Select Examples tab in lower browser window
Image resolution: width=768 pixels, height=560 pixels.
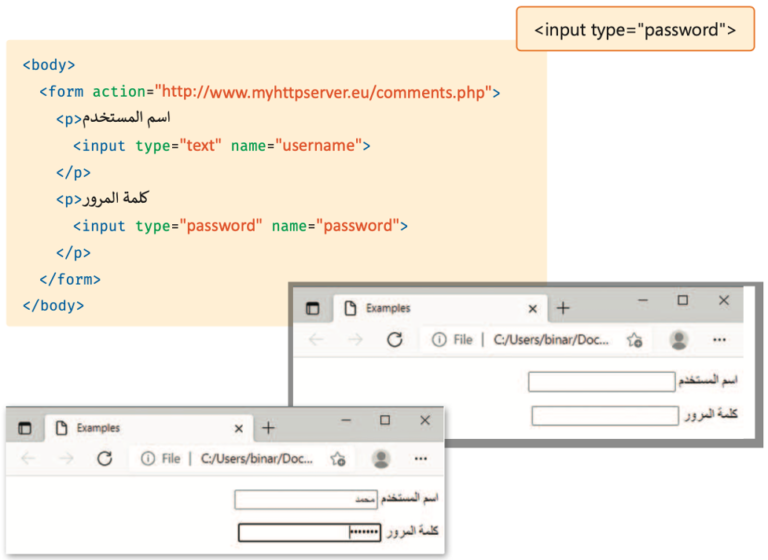(x=149, y=428)
